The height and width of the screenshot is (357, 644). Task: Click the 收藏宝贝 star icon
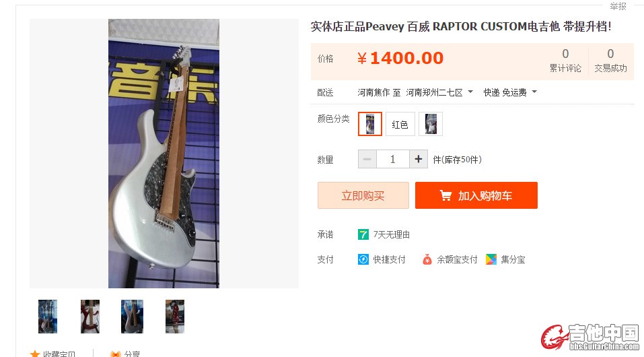35,354
